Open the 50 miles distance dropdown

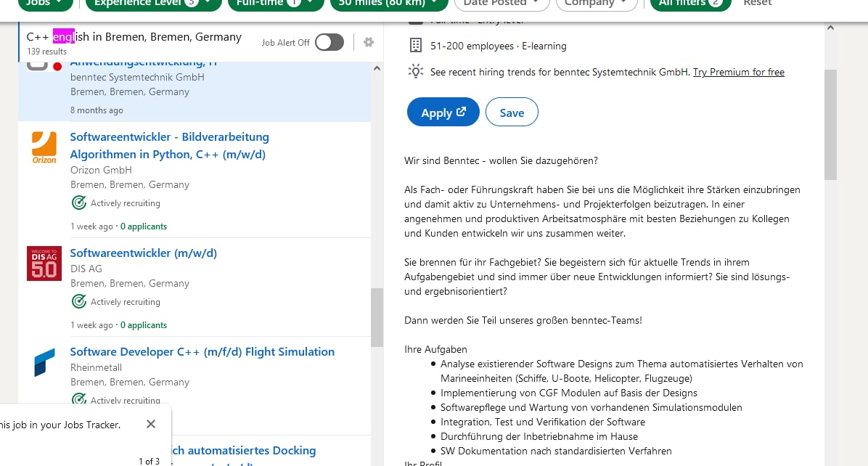point(389,4)
